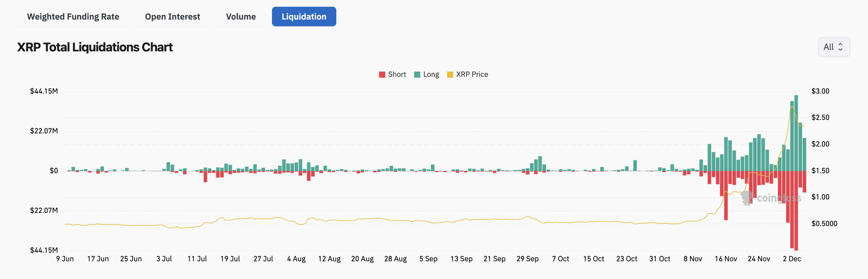
Task: Click the Short legend label
Action: [x=397, y=74]
